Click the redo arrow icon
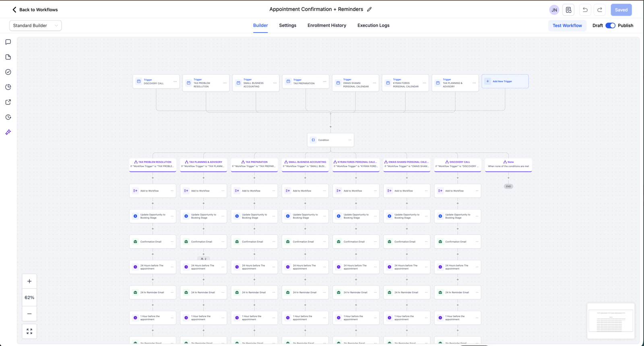 [x=600, y=10]
